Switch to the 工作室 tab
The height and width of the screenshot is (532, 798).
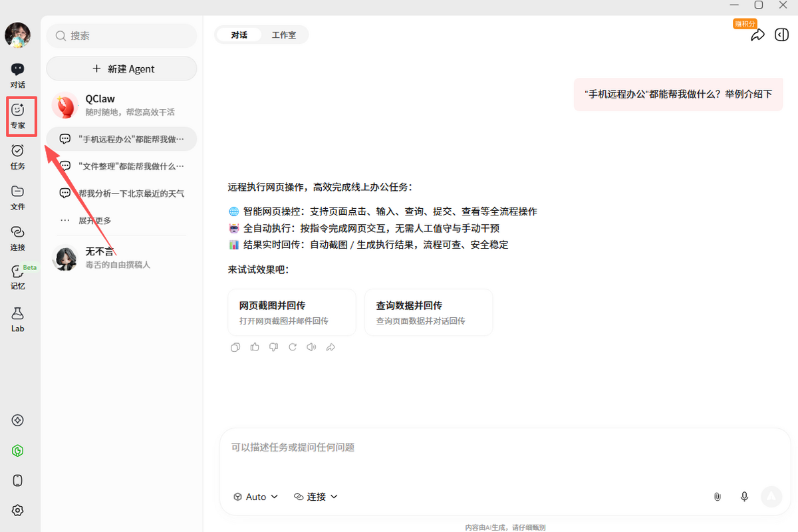[x=284, y=35]
